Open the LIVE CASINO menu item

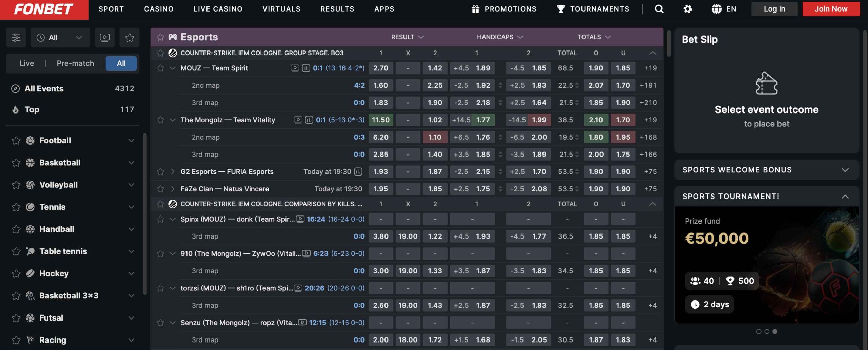(218, 9)
